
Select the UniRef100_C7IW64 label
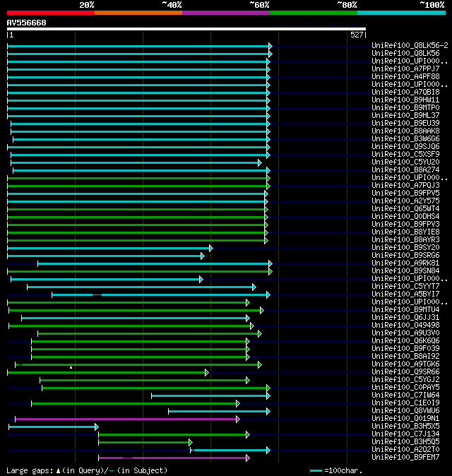(405, 395)
